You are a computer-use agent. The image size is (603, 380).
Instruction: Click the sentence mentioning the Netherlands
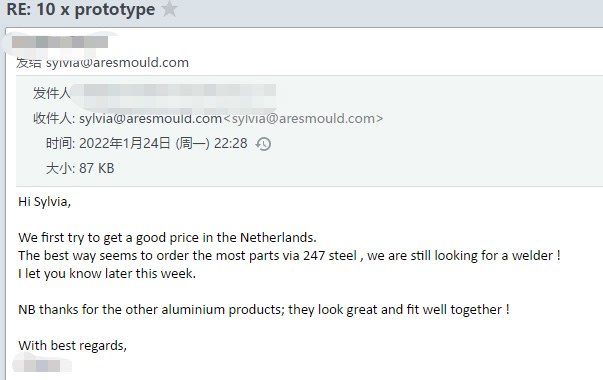pyautogui.click(x=167, y=238)
